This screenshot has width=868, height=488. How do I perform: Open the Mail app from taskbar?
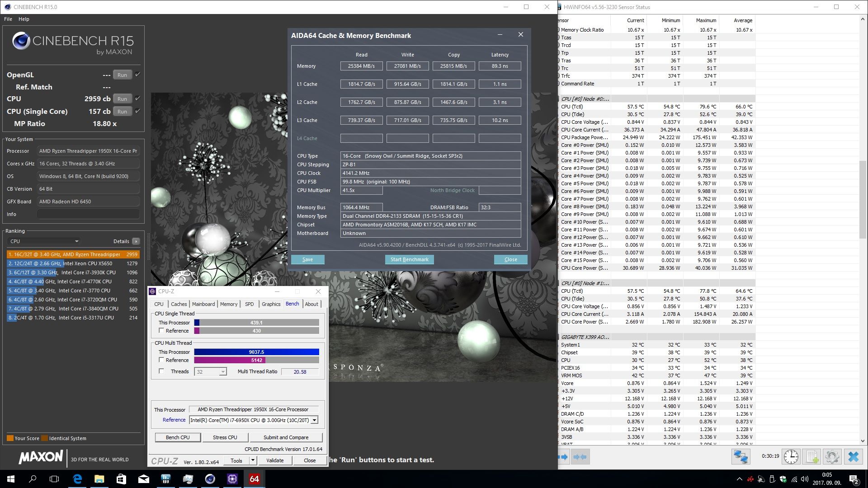(x=144, y=479)
